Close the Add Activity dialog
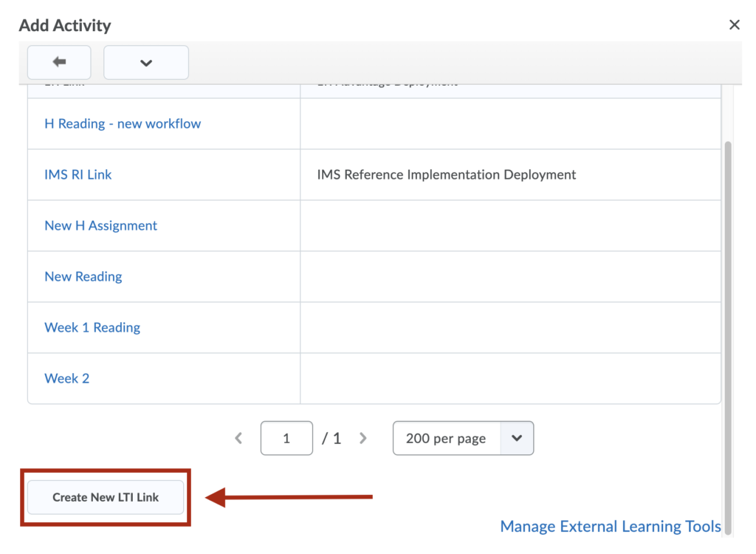 pos(734,24)
